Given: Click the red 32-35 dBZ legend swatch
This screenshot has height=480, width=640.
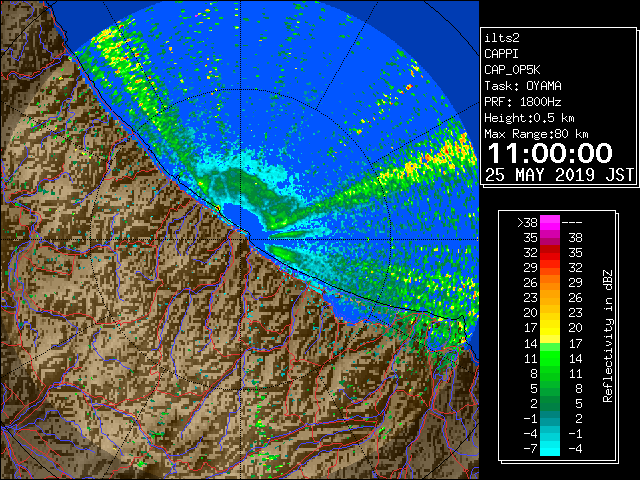Looking at the screenshot, I should coord(550,253).
